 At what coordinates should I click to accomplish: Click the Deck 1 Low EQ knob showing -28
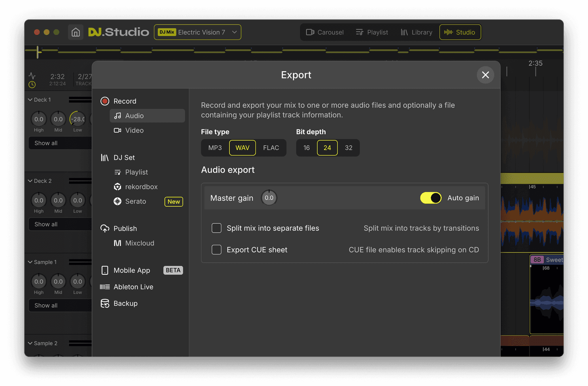(78, 119)
